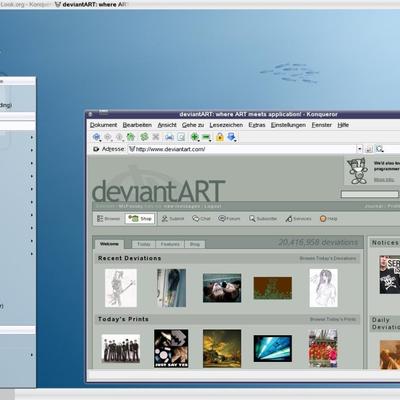Open the guitarist pencil sketch deviation
Viewport: 400px width, 400px height.
point(121,288)
